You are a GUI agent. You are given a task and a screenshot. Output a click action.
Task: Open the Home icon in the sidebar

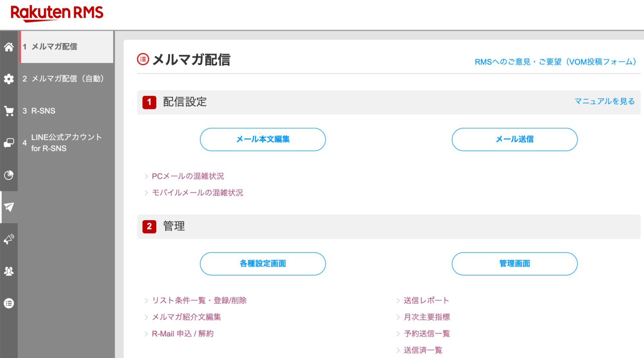9,47
